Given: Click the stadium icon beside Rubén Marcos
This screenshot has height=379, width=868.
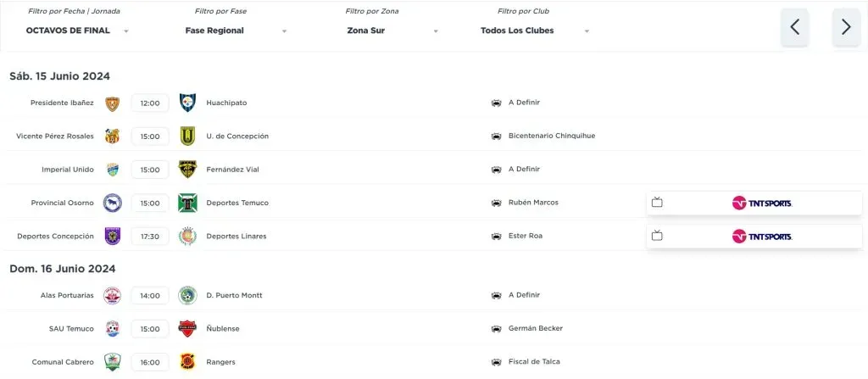Looking at the screenshot, I should click(496, 203).
